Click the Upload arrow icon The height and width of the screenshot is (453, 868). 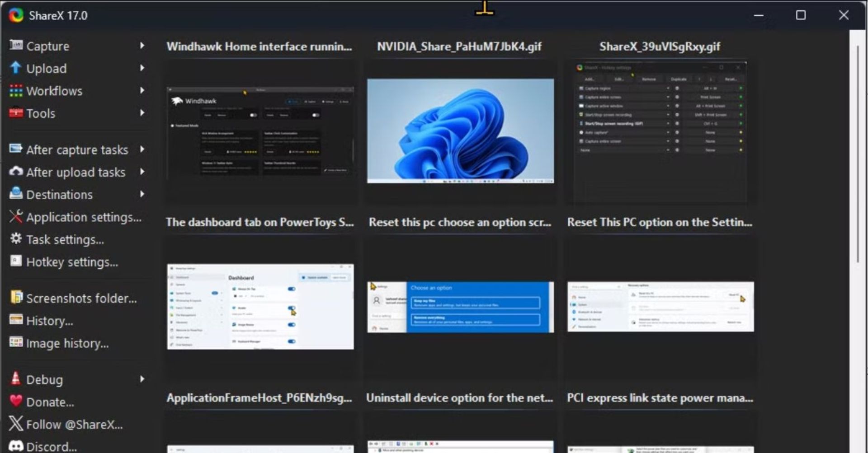tap(16, 68)
